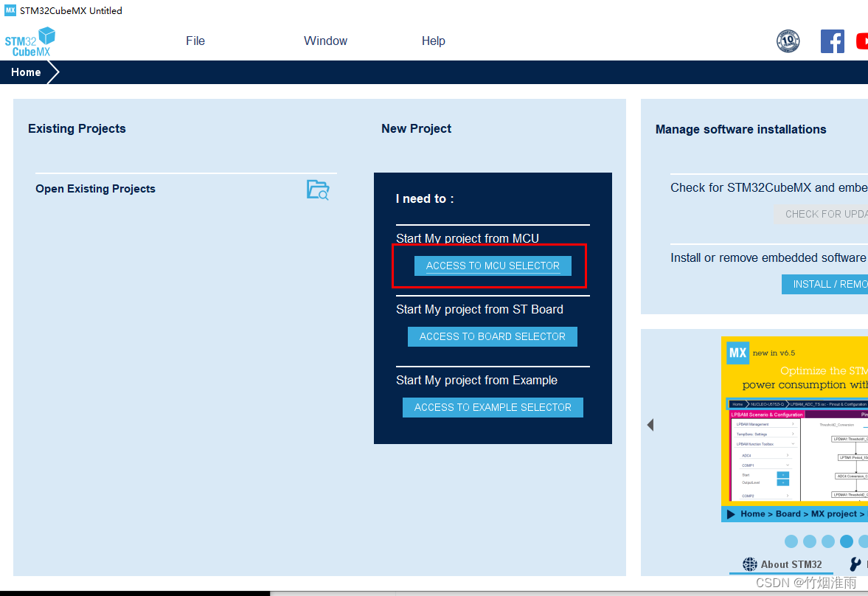Click the STM32CubeMX title bar app icon
Viewport: 868px width, 596px height.
point(10,10)
